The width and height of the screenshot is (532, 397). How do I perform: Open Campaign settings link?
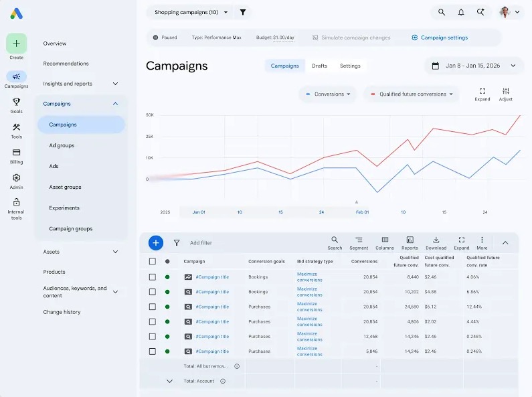440,37
